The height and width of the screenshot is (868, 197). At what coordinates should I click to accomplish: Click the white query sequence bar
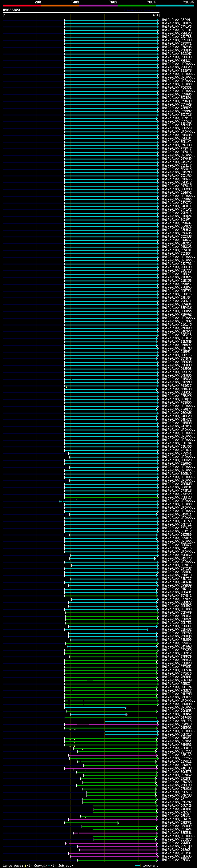tap(81, 13)
